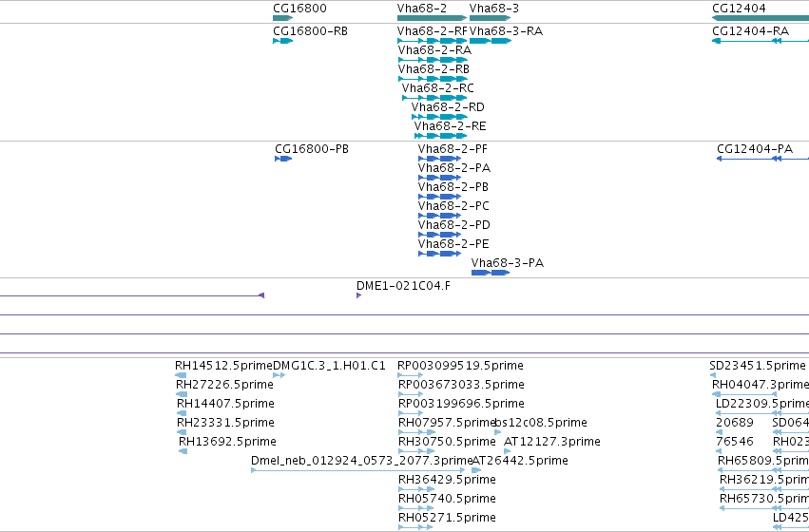This screenshot has width=809, height=532.
Task: Click protein CG12404-PA
Action: pos(755,149)
